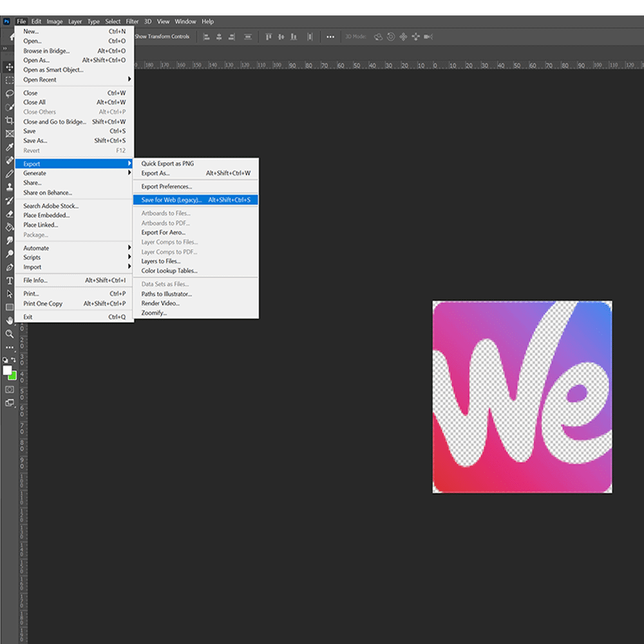Image resolution: width=644 pixels, height=644 pixels.
Task: Select the Hand tool
Action: [10, 320]
